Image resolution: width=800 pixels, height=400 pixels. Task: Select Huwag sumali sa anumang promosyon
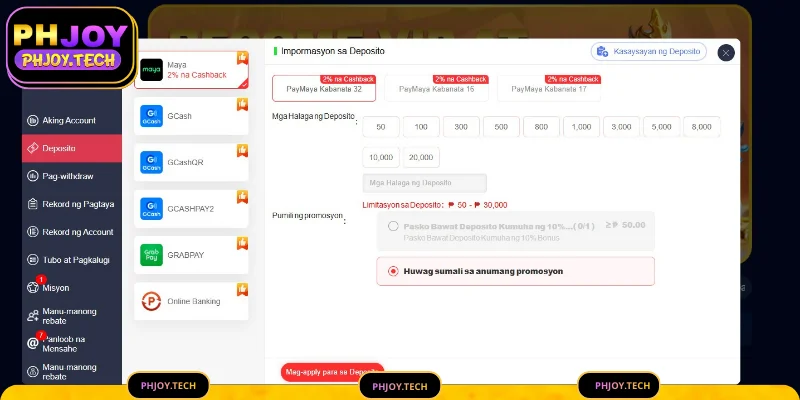(x=515, y=271)
